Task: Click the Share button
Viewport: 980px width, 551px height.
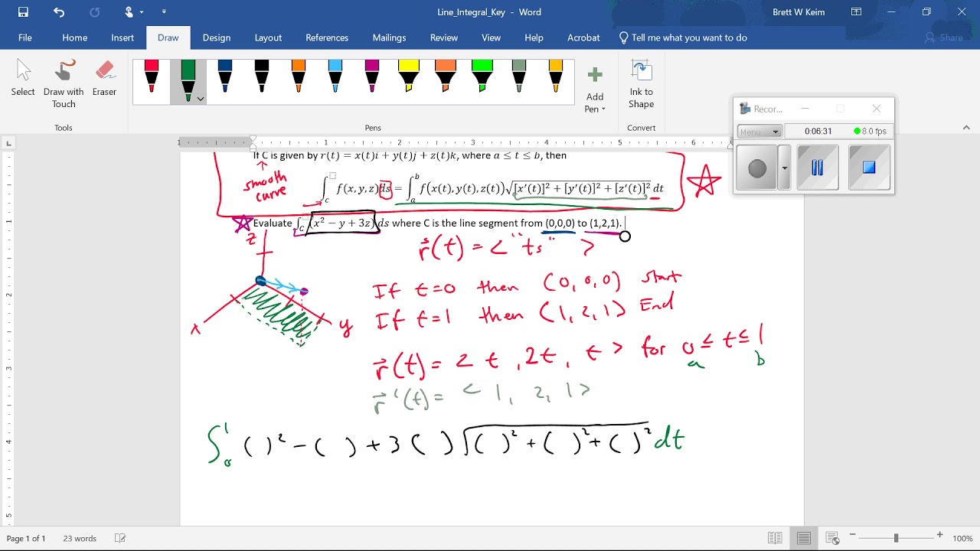Action: coord(944,37)
